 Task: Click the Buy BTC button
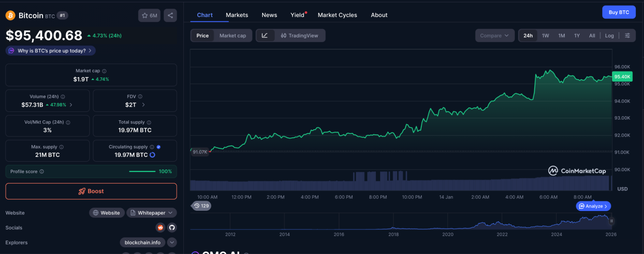point(619,12)
